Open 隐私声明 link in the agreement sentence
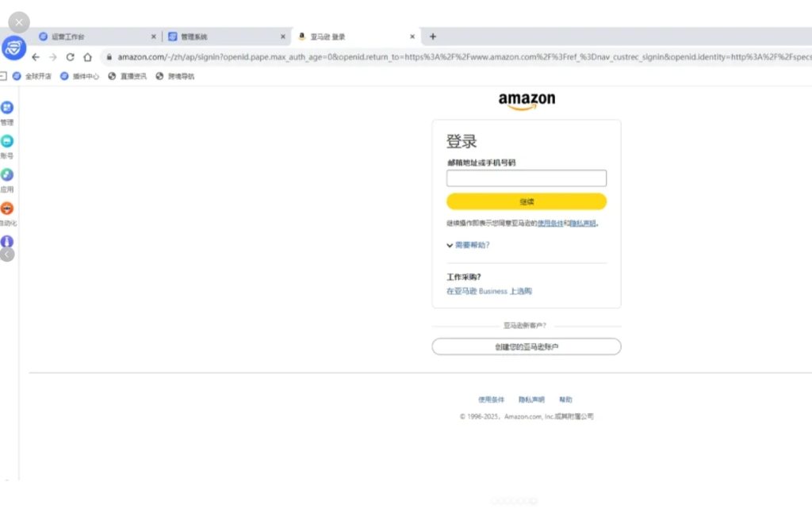The image size is (812, 509). 583,223
